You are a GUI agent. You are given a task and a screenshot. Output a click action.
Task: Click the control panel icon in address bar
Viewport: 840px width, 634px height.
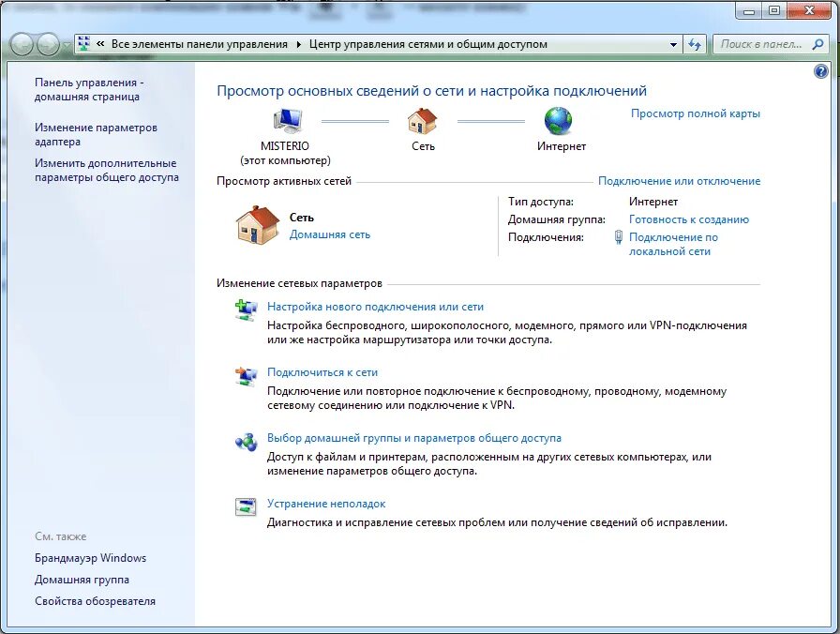[83, 44]
